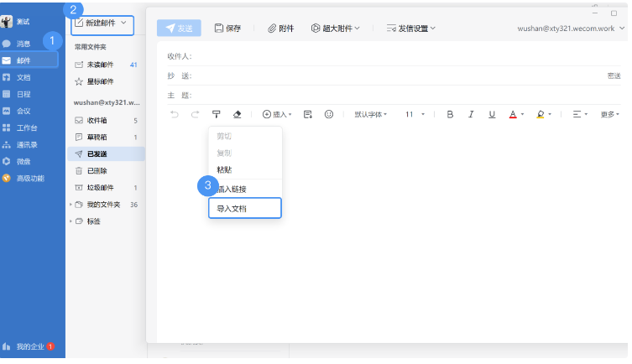Open the font size 11 dropdown
Viewport: 632px width, 364px height.
(x=415, y=114)
